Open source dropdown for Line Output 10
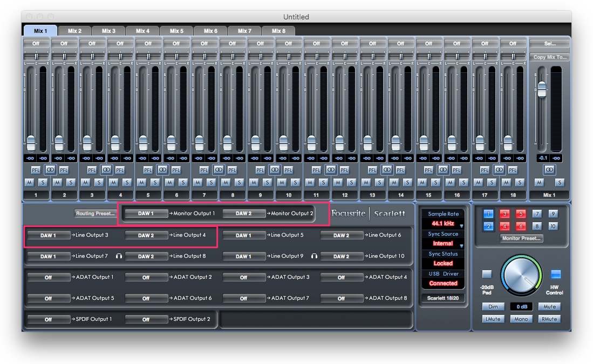 point(341,256)
